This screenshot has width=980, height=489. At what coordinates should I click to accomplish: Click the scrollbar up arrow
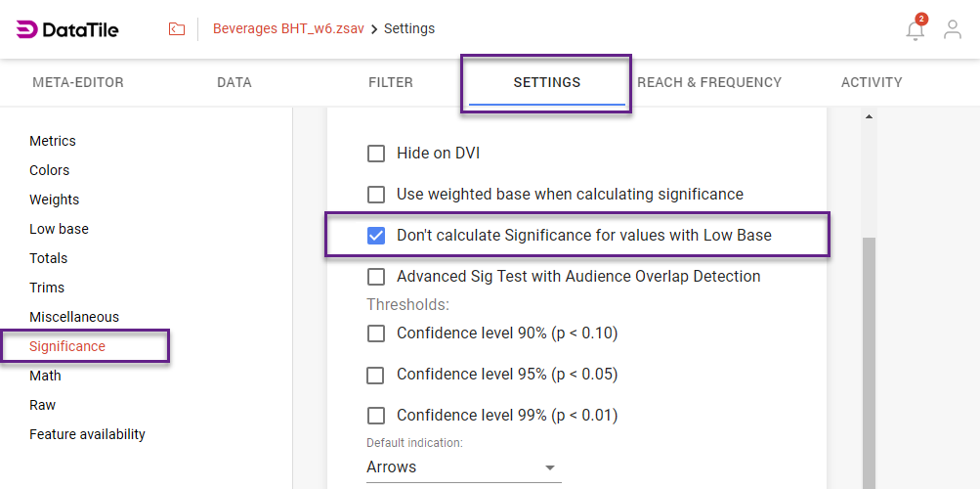pyautogui.click(x=869, y=117)
